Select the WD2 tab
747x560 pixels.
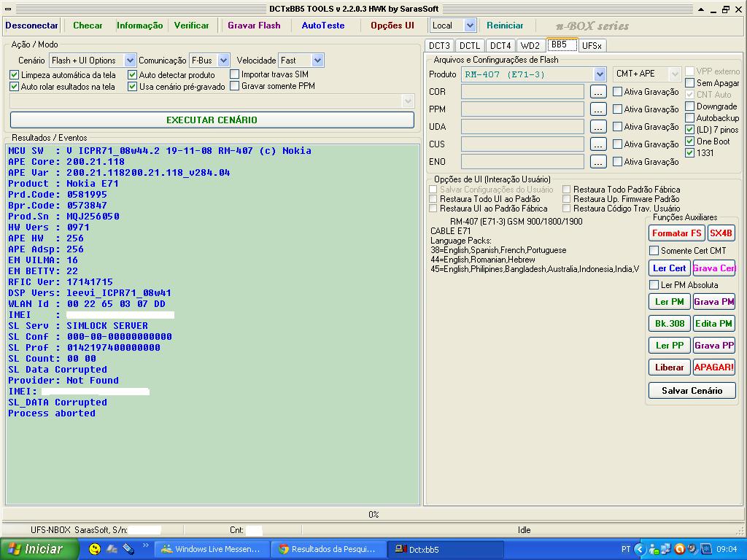coord(530,46)
